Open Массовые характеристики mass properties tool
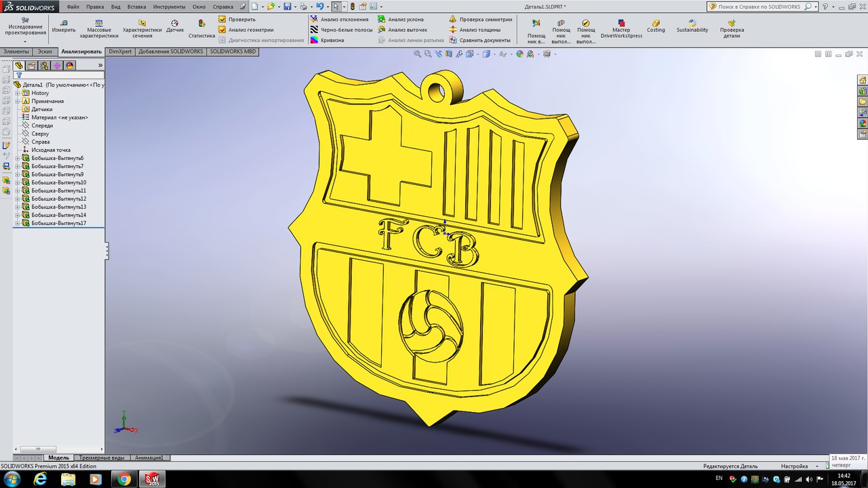This screenshot has height=488, width=868. click(x=99, y=23)
